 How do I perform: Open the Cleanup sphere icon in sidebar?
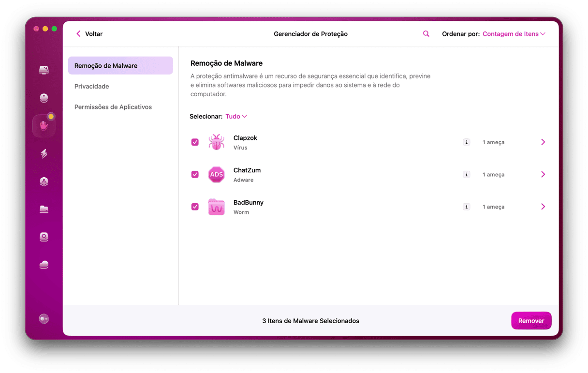[x=44, y=98]
